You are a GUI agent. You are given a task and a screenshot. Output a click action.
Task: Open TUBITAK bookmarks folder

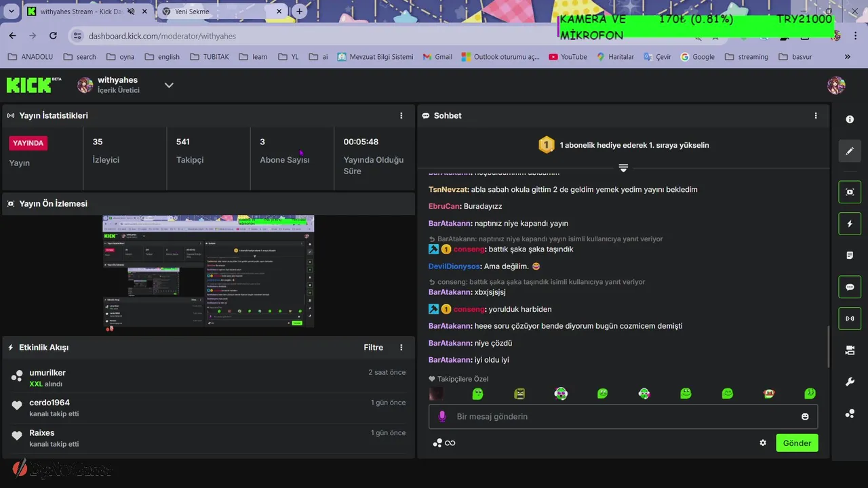[209, 57]
